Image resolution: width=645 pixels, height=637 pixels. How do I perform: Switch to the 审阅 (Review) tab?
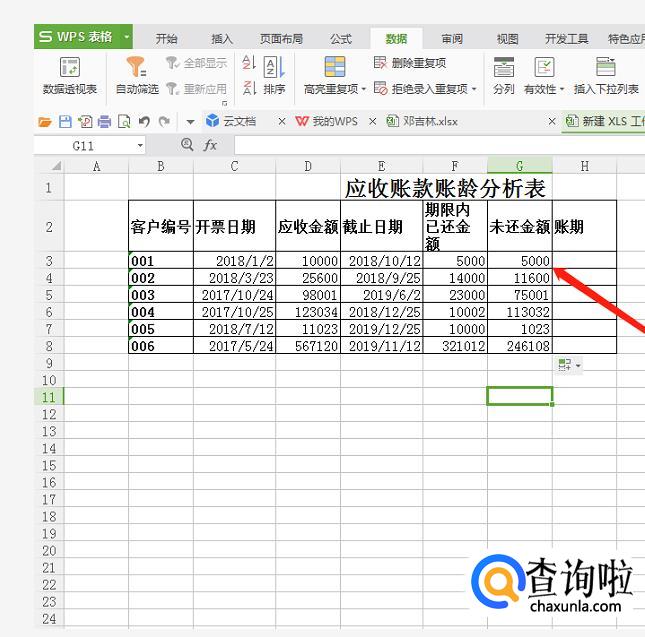coord(452,39)
